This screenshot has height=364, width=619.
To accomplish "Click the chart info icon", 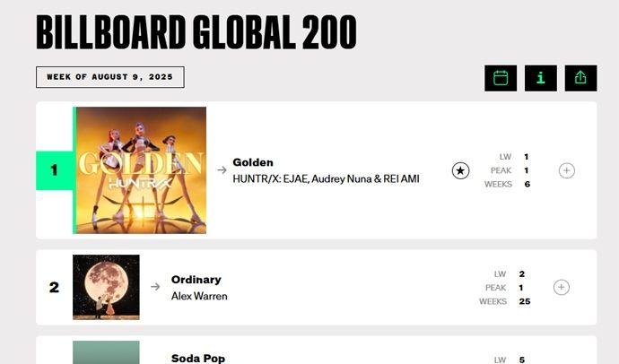I will pos(540,78).
